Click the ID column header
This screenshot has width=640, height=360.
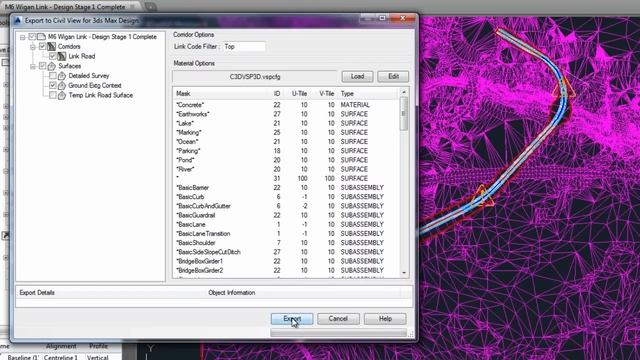[x=277, y=93]
